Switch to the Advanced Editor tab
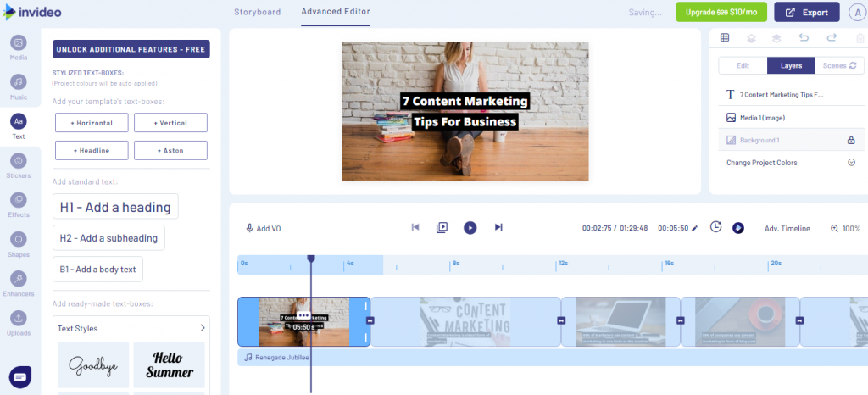868x395 pixels. pos(336,12)
